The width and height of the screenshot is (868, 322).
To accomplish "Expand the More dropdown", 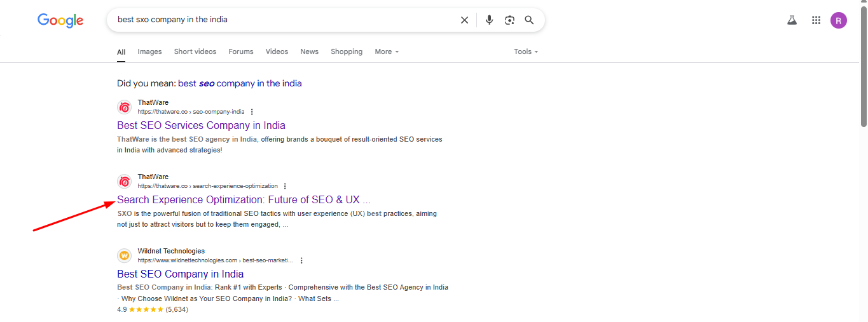I will 387,51.
